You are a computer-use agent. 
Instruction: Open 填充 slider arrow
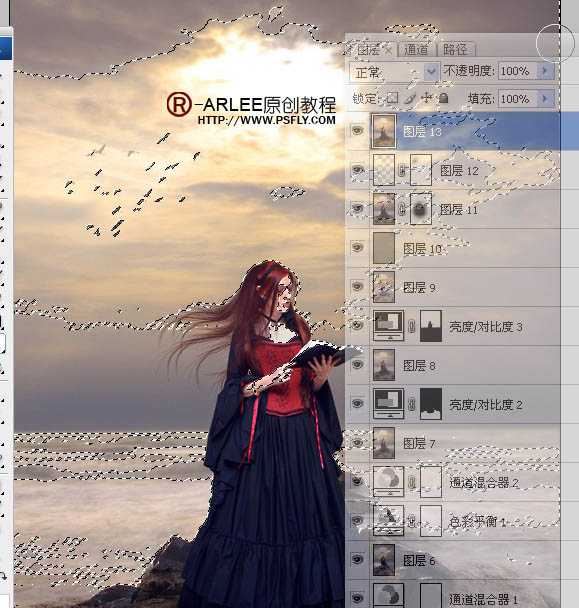(x=546, y=98)
